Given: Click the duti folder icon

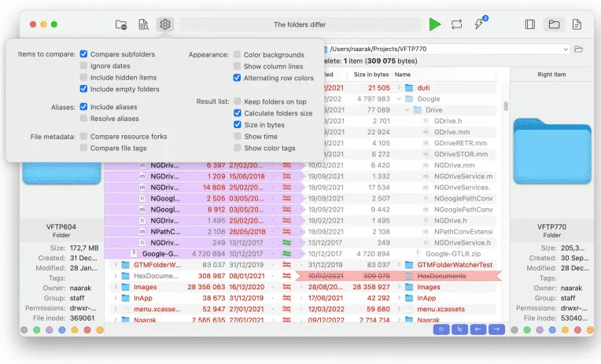Looking at the screenshot, I should click(x=409, y=88).
